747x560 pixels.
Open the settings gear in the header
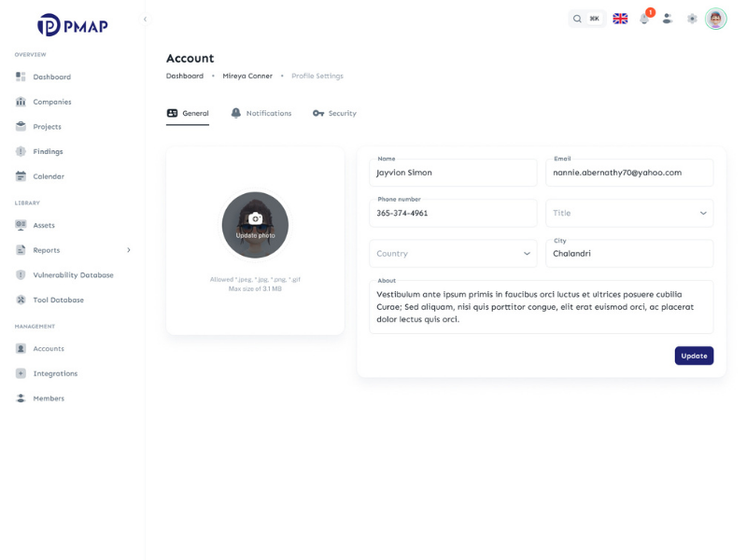tap(692, 19)
